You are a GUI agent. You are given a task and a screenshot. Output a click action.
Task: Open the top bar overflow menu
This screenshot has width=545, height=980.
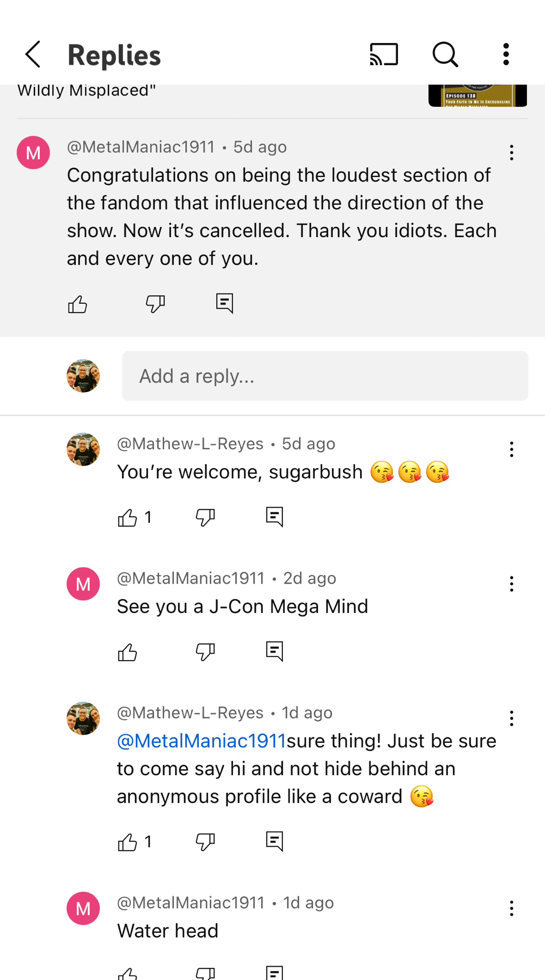pyautogui.click(x=506, y=54)
